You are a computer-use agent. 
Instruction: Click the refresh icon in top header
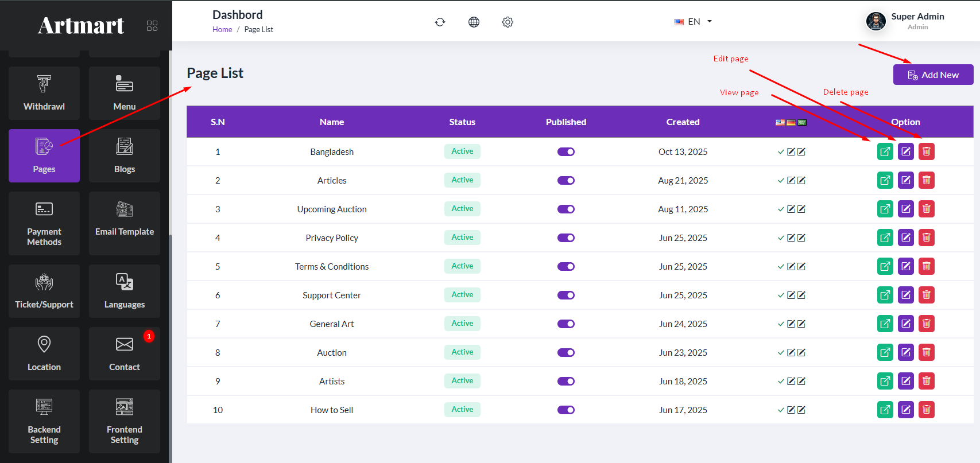440,22
